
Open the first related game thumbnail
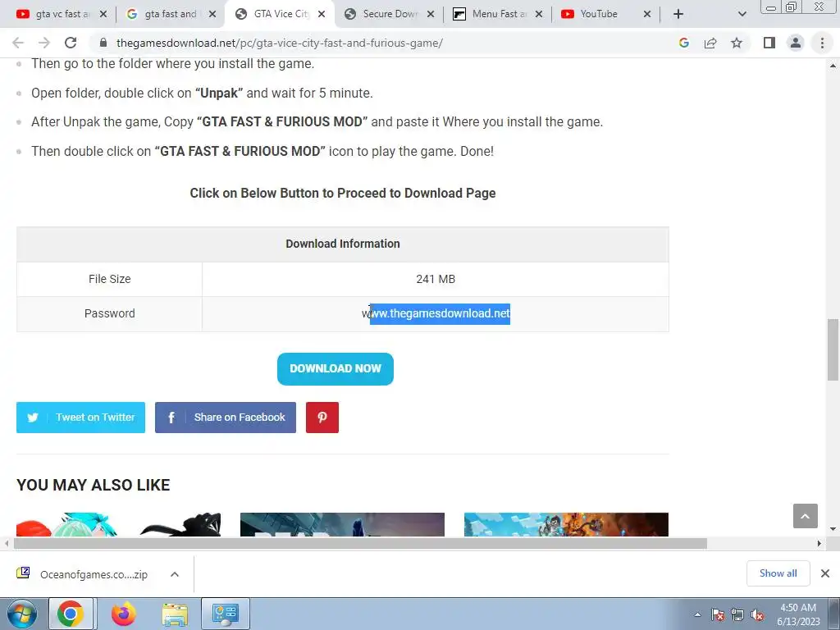pos(118,524)
